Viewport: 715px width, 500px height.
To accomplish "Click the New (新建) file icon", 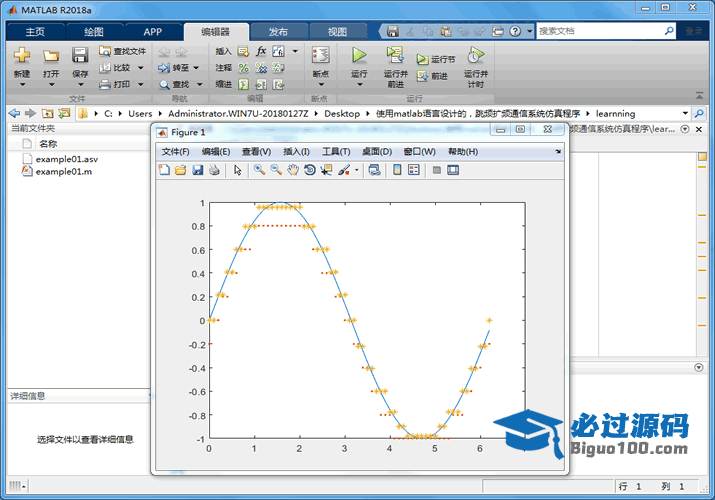I will pyautogui.click(x=21, y=55).
